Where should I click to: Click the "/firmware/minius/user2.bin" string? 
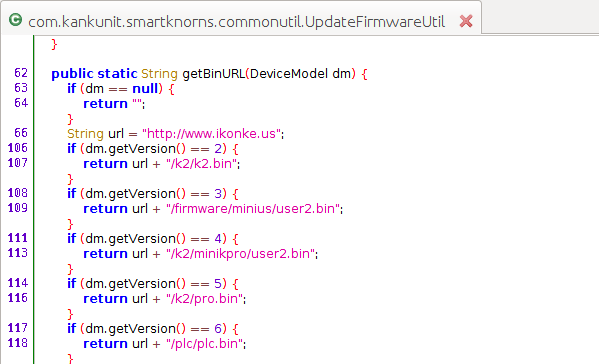coord(253,209)
